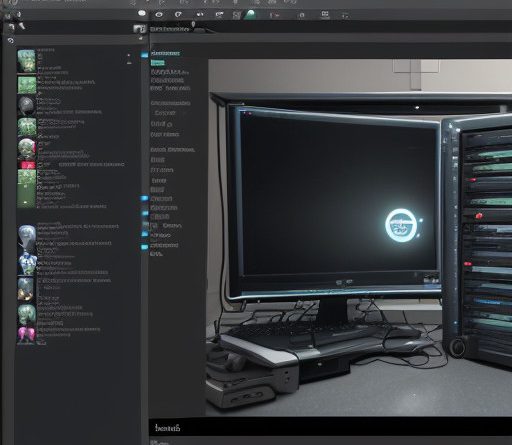
Task: Select the cyan highlighted row in middle column
Action: (165, 53)
